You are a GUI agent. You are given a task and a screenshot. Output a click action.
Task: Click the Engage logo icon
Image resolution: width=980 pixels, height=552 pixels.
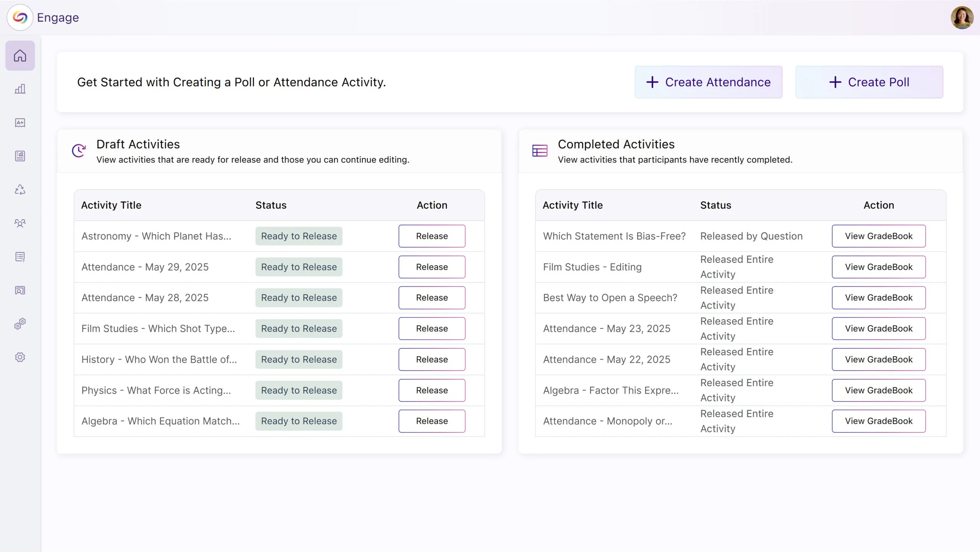pos(20,18)
